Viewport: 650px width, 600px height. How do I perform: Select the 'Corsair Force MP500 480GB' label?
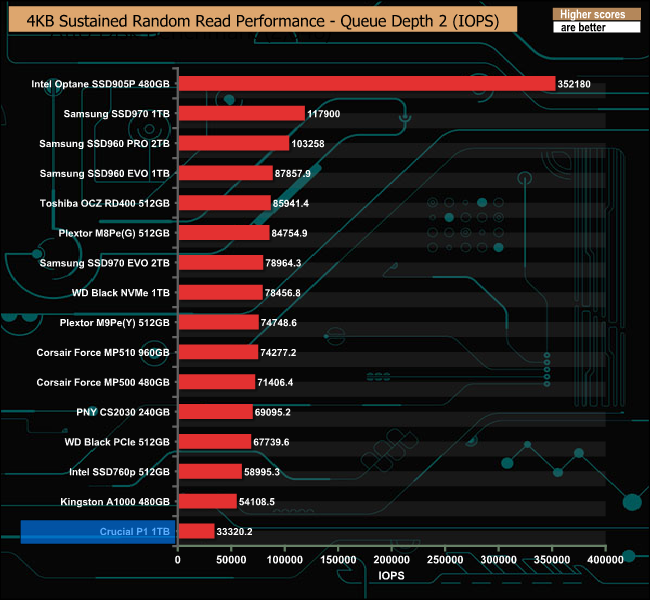coord(103,382)
